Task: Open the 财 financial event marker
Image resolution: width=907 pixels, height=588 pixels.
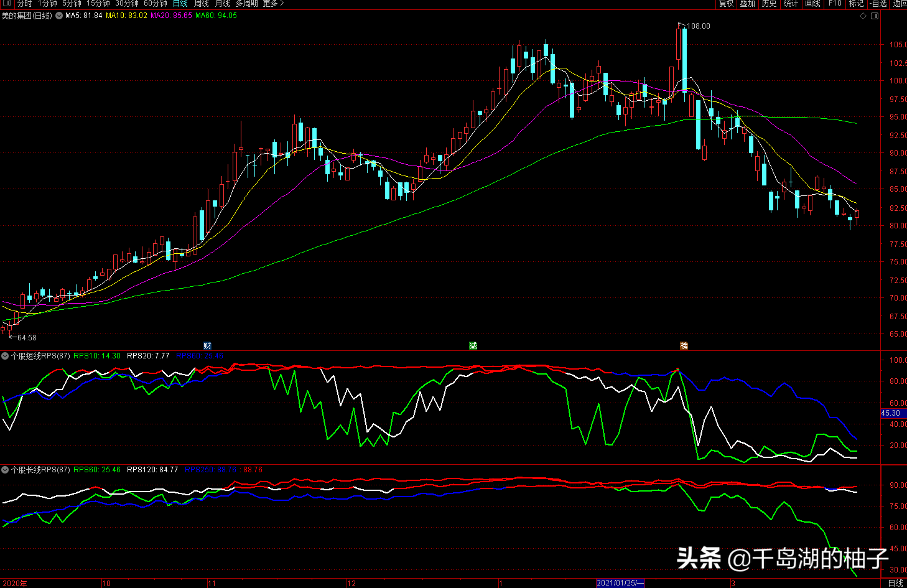Action: (x=208, y=346)
